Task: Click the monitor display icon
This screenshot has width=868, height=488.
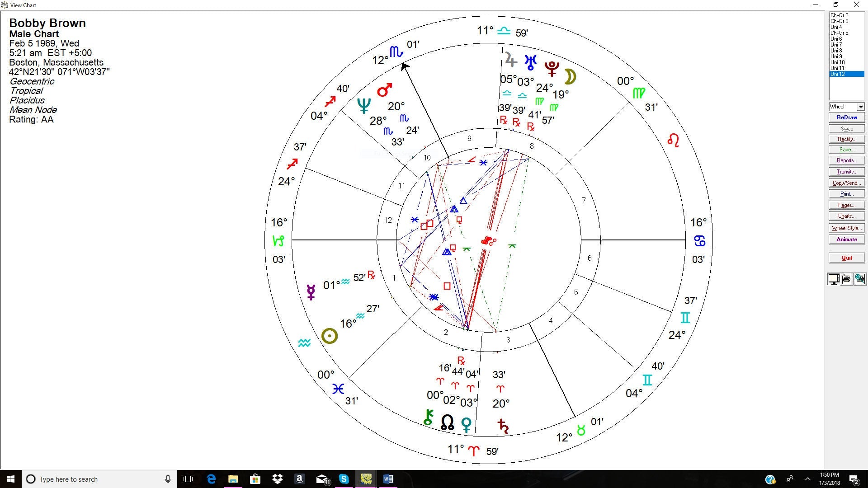Action: coord(834,279)
